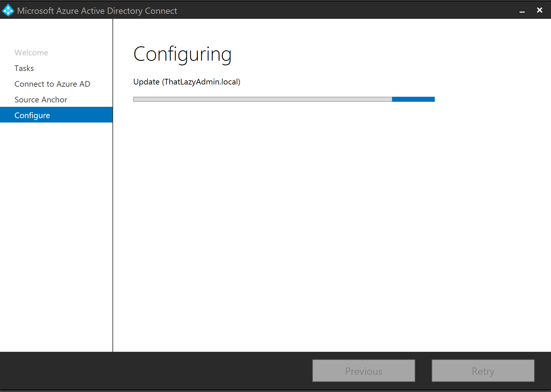
Task: Select Connect to Azure AD step
Action: pos(52,84)
